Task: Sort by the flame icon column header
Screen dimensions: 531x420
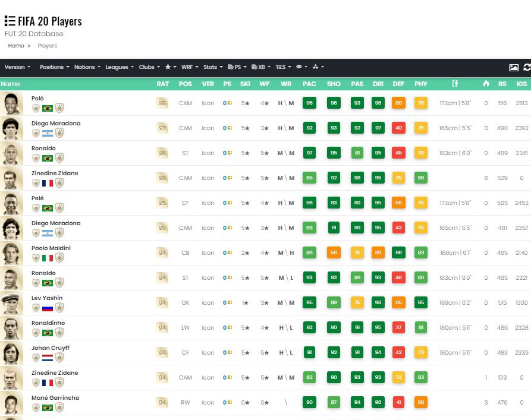Action: 486,84
